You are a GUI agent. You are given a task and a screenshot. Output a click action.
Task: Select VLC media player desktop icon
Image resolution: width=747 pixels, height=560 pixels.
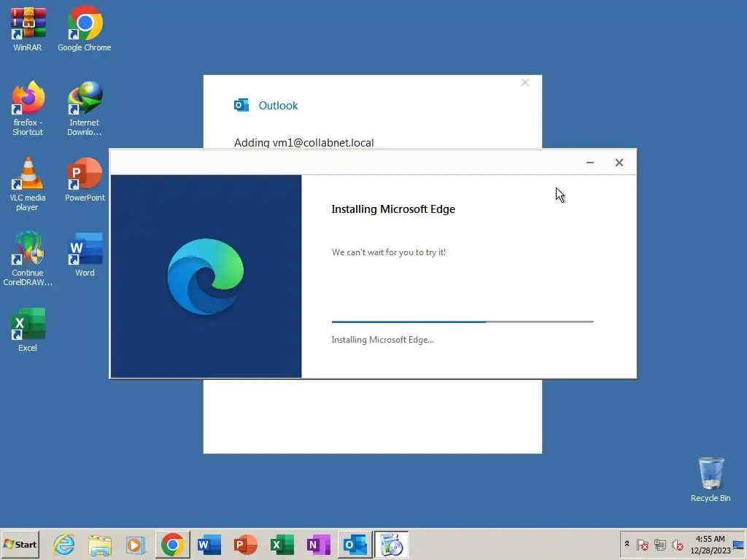(x=28, y=184)
